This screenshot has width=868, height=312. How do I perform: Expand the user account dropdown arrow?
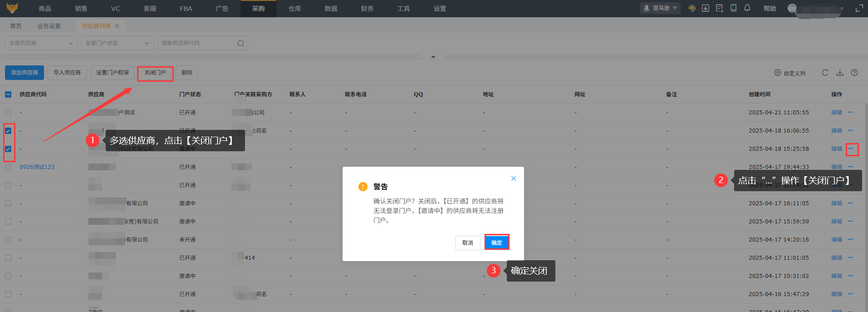click(x=842, y=8)
